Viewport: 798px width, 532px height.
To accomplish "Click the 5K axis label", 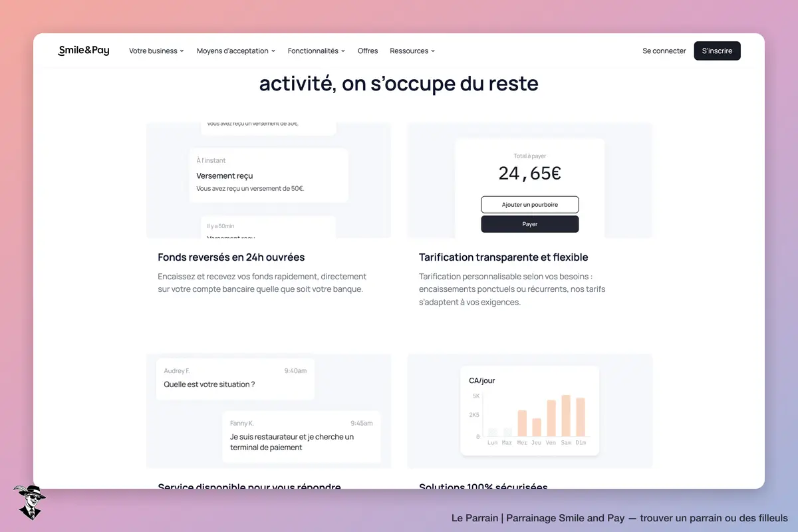I will (x=476, y=396).
